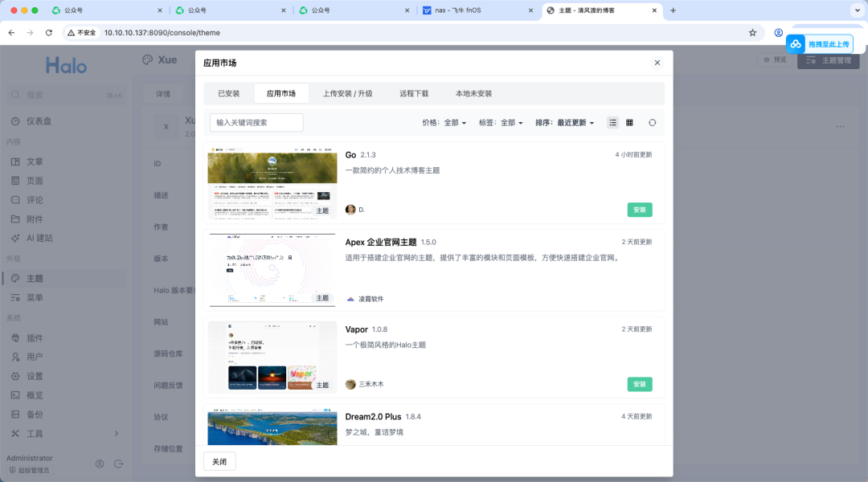Switch to the 详情 tab on theme page
The image size is (868, 482).
click(x=163, y=94)
